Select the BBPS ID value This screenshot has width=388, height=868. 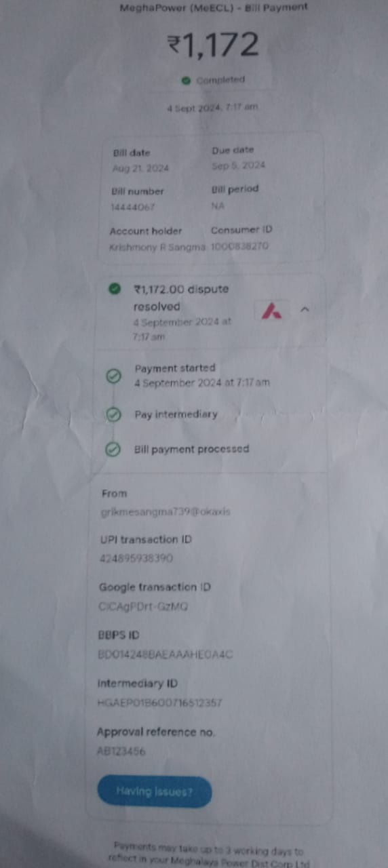[166, 655]
